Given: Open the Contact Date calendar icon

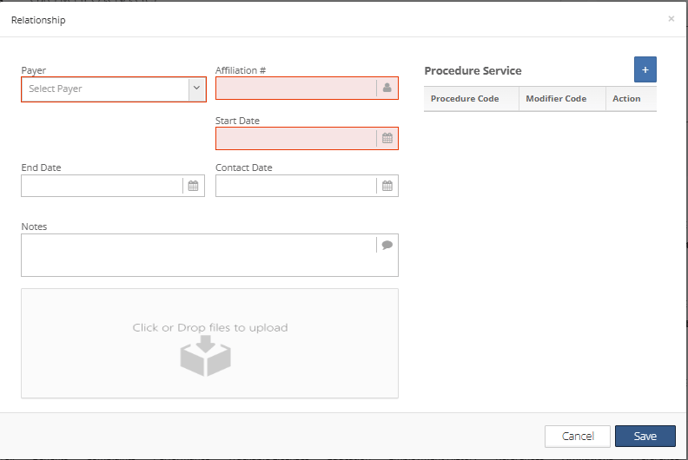Looking at the screenshot, I should coord(387,186).
